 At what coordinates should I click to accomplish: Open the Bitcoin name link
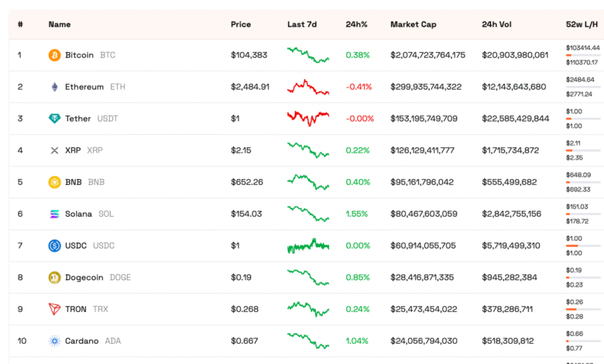coord(79,55)
